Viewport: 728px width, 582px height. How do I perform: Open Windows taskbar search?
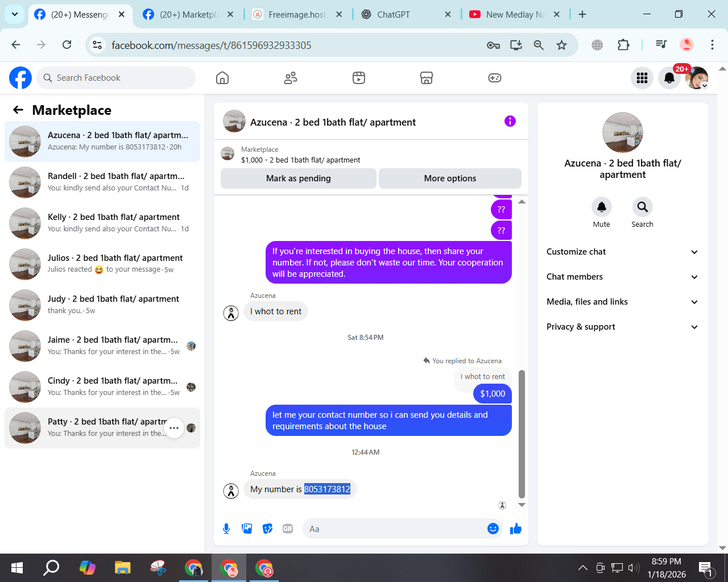pos(52,567)
